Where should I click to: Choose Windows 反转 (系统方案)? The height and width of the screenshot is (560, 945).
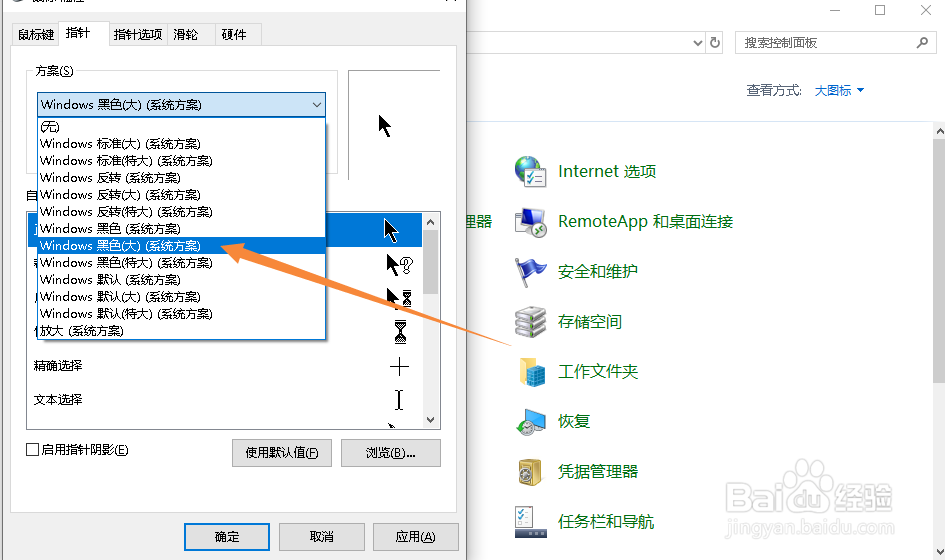point(181,178)
